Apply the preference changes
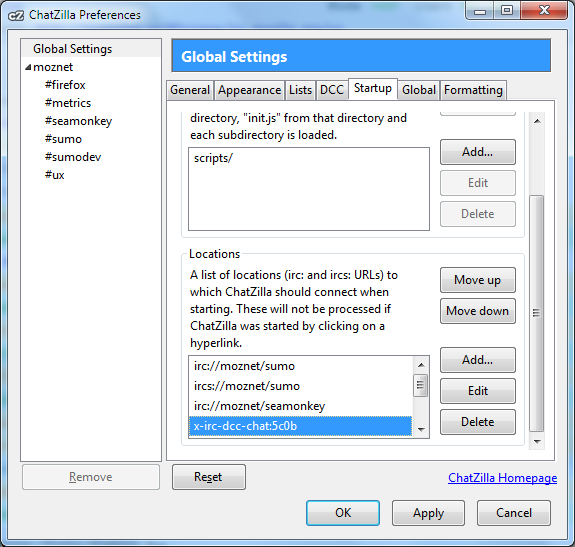This screenshot has width=575, height=547. tap(428, 513)
